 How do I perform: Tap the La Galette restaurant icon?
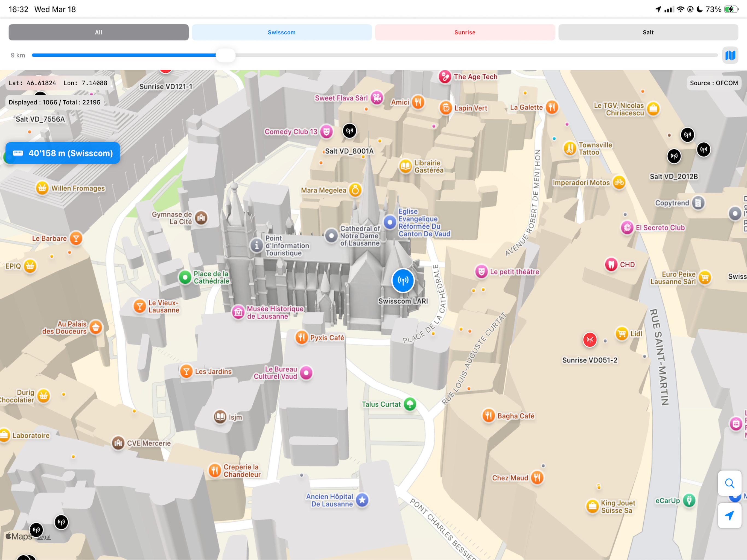[x=552, y=107]
